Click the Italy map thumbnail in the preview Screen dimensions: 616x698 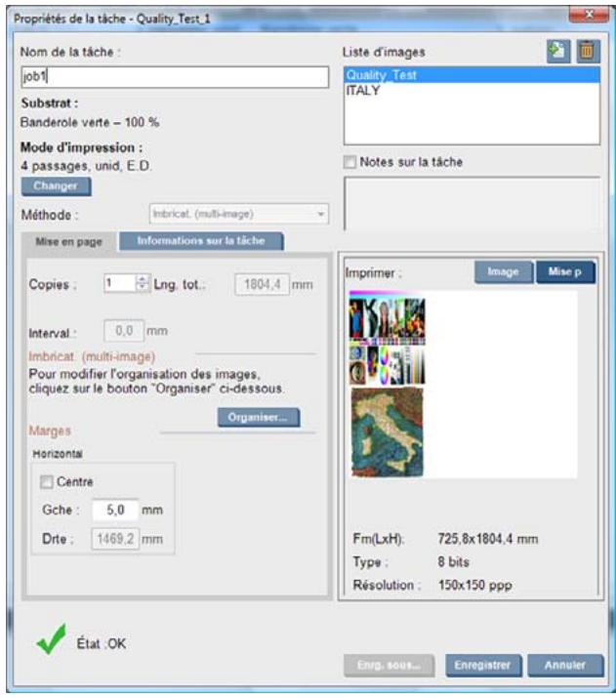[388, 431]
